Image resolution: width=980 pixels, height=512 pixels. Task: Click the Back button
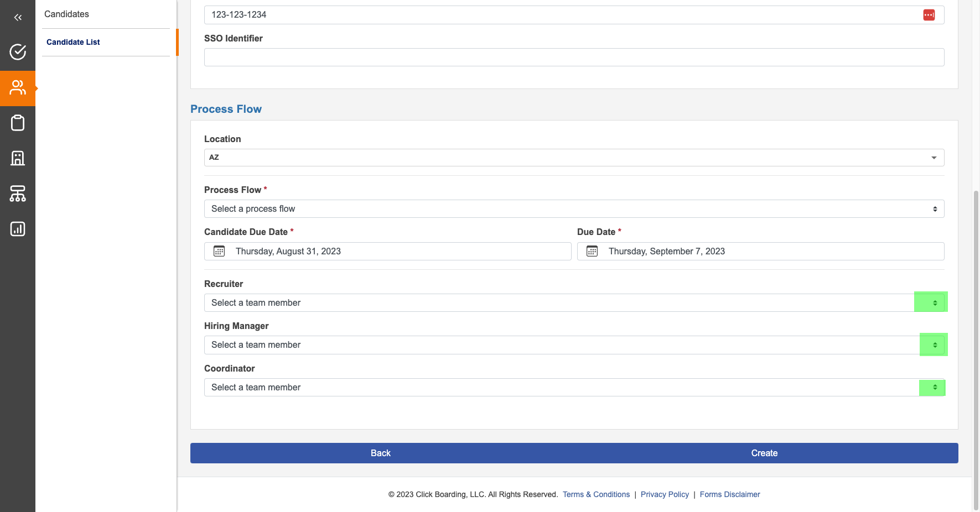pos(381,453)
